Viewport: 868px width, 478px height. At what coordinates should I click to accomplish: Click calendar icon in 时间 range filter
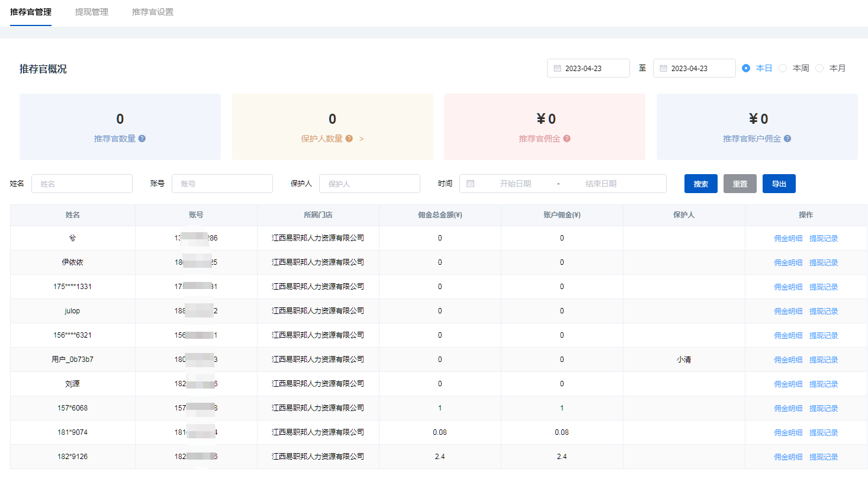pyautogui.click(x=470, y=184)
